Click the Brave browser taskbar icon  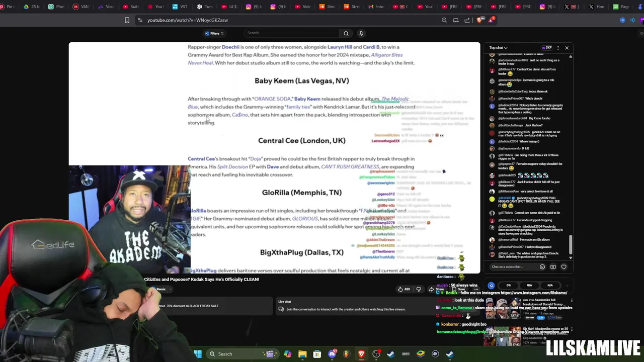coord(361,354)
